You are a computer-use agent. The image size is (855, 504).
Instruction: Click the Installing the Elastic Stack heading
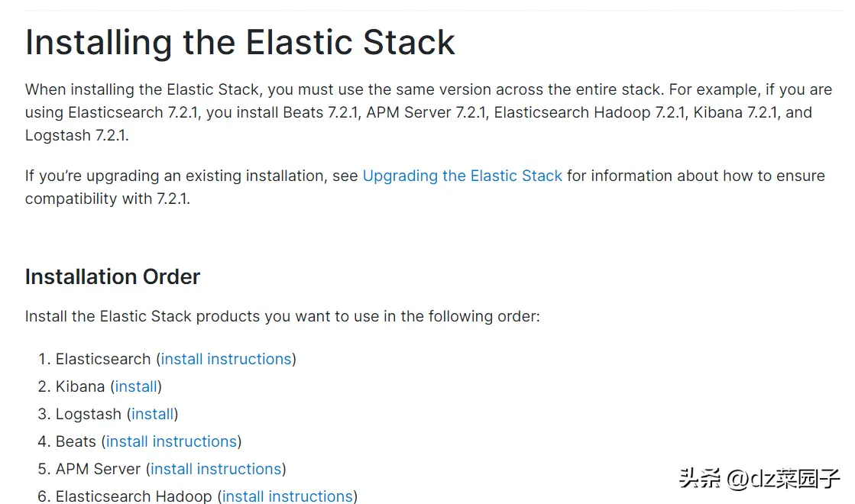tap(240, 43)
